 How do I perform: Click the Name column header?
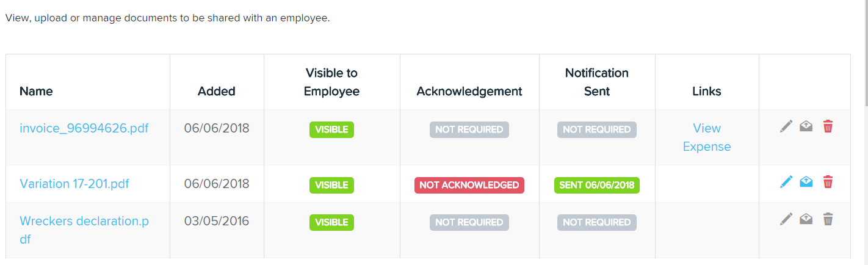point(36,91)
